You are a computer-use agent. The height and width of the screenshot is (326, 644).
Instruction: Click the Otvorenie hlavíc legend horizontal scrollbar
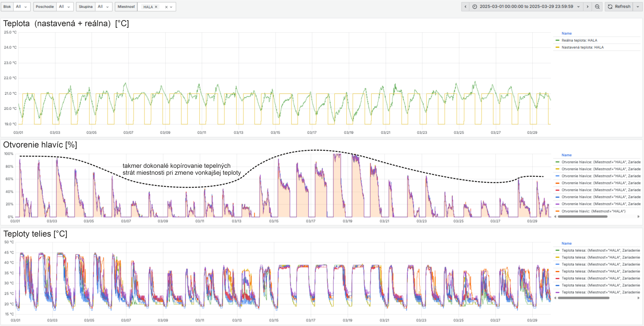coord(583,217)
